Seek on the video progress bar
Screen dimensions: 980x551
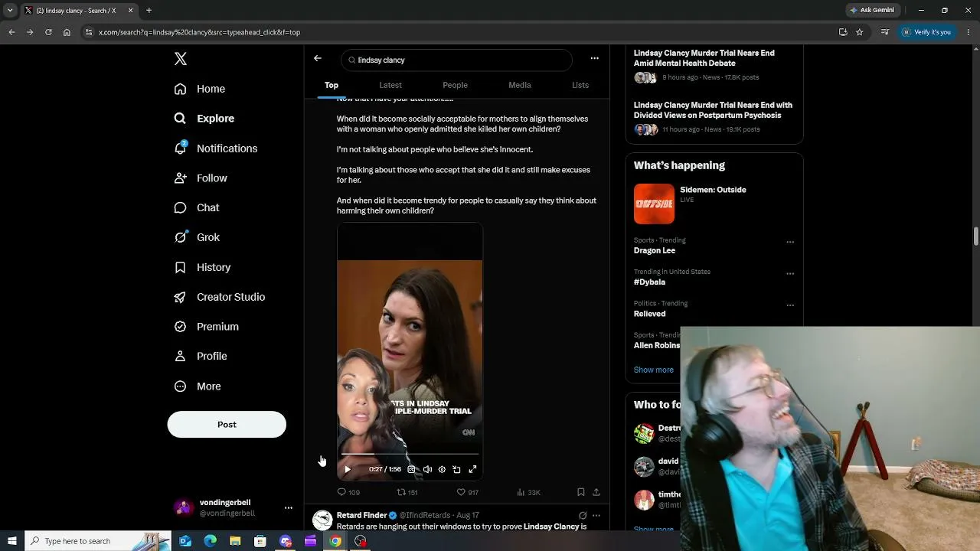[410, 455]
